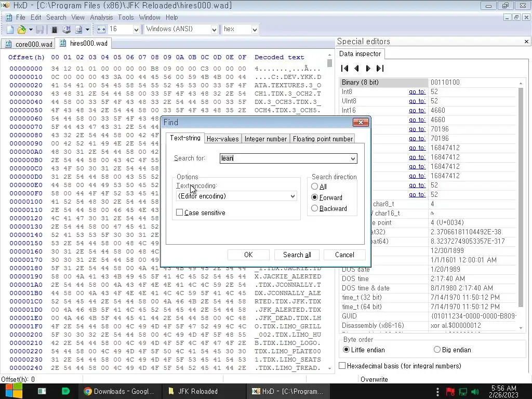The height and width of the screenshot is (399, 532).
Task: Select the hires000.wad tab
Action: [x=84, y=43]
